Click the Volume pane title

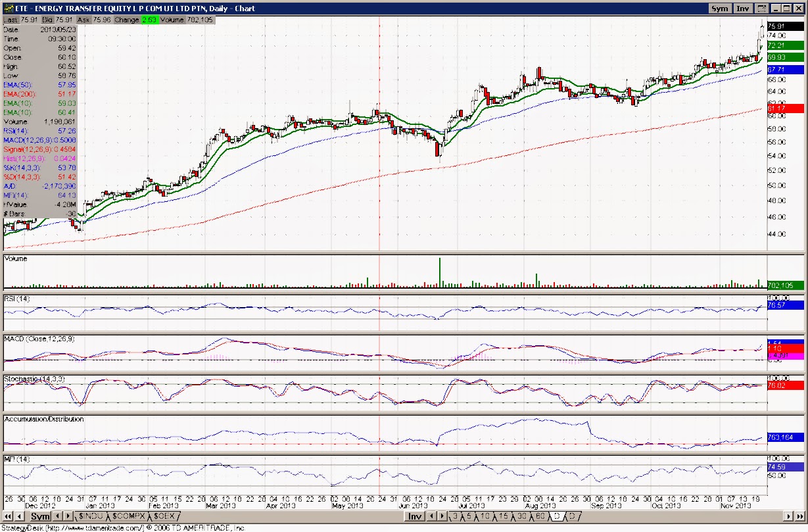pos(16,259)
